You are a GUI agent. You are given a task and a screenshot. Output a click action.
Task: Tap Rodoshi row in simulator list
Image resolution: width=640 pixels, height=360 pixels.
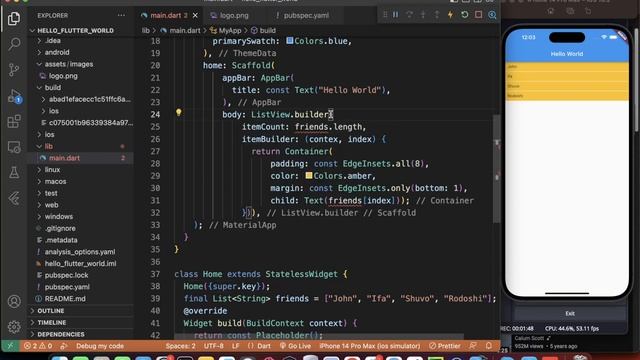(567, 96)
